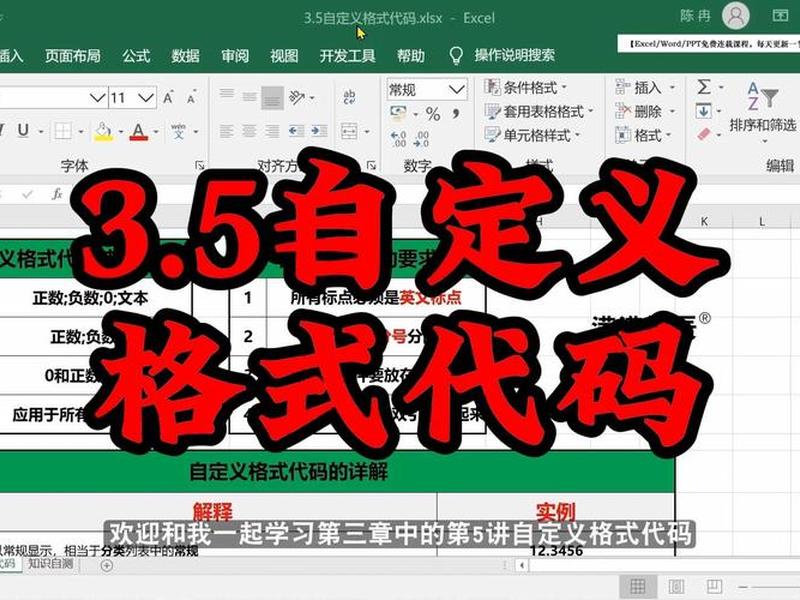Click the 操作说明搜索 search box
The height and width of the screenshot is (600, 800).
tap(514, 55)
